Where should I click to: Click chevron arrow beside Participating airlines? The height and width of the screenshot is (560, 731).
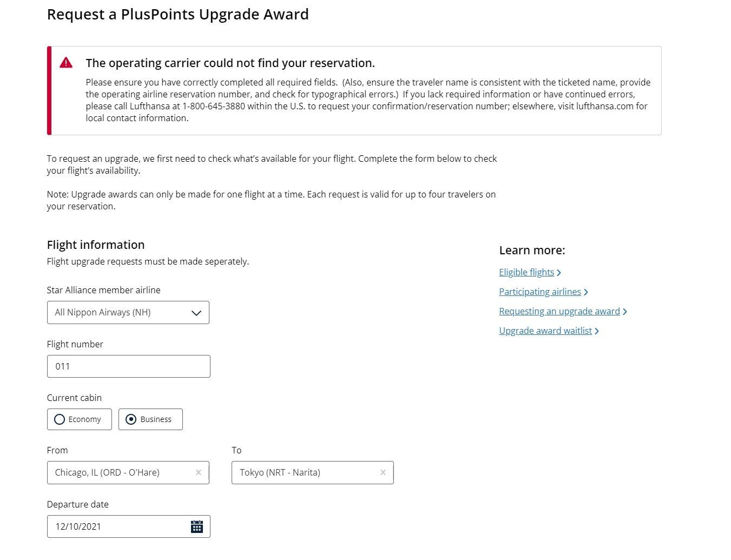pyautogui.click(x=586, y=292)
